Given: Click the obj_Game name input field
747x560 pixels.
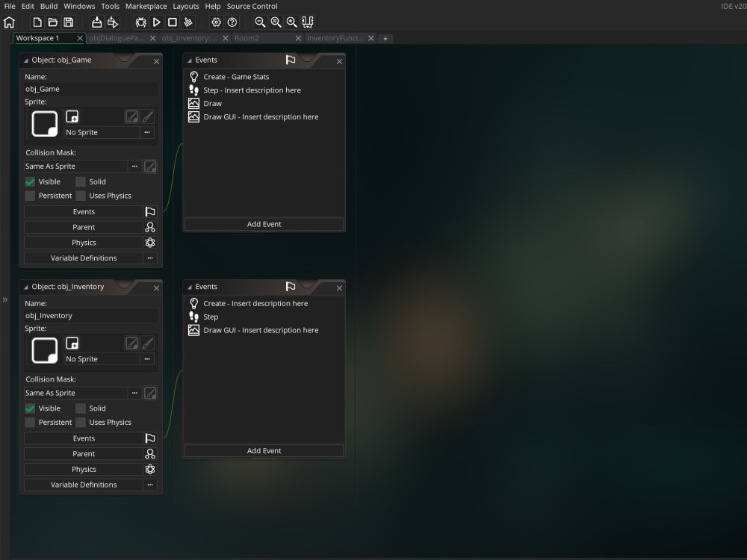Looking at the screenshot, I should pos(90,89).
